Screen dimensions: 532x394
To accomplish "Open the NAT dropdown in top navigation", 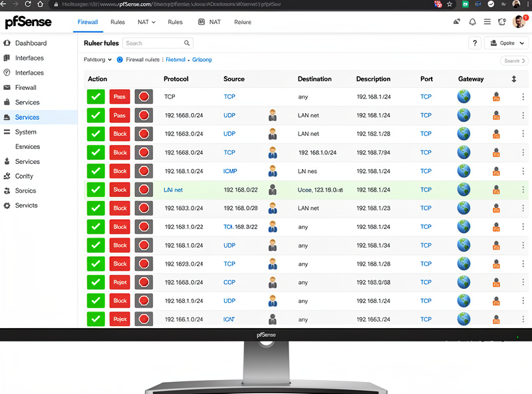I will pyautogui.click(x=146, y=22).
